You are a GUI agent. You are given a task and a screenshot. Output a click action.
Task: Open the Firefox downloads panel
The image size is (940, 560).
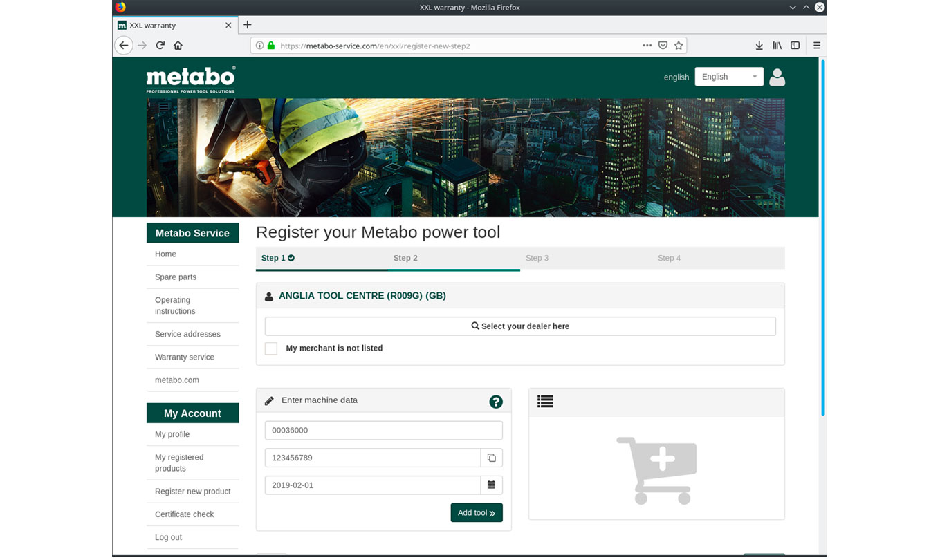click(x=759, y=46)
